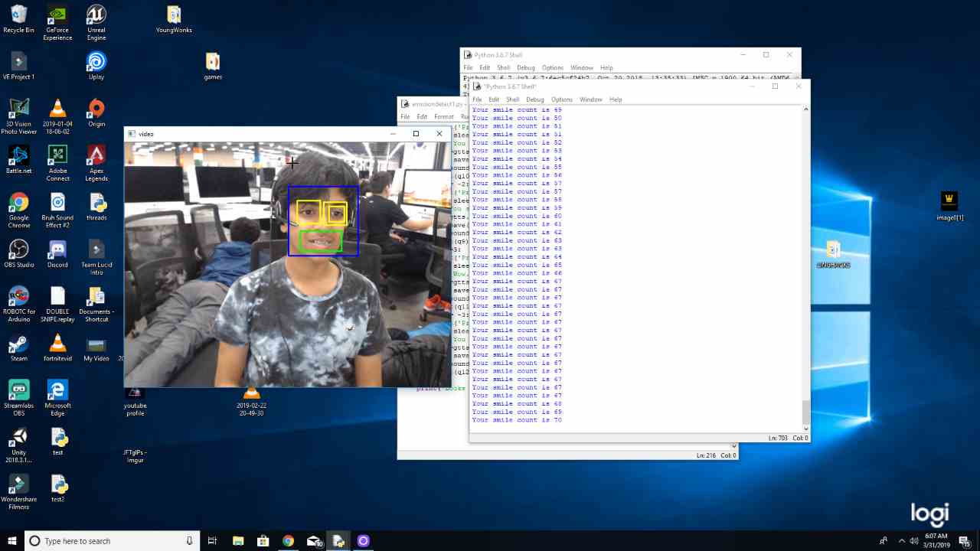
Task: Click the 'Your smile count is 70' line
Action: pos(517,420)
